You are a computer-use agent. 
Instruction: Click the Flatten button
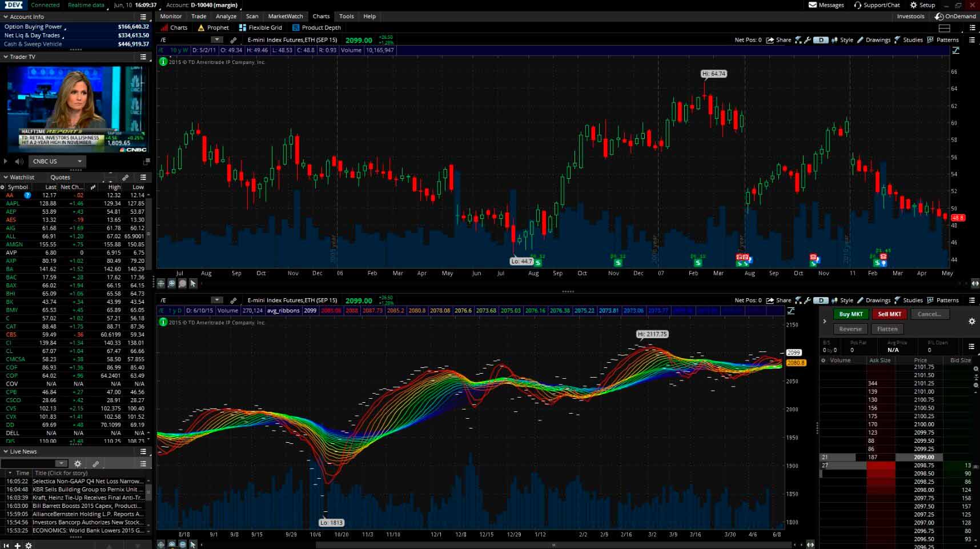(887, 328)
